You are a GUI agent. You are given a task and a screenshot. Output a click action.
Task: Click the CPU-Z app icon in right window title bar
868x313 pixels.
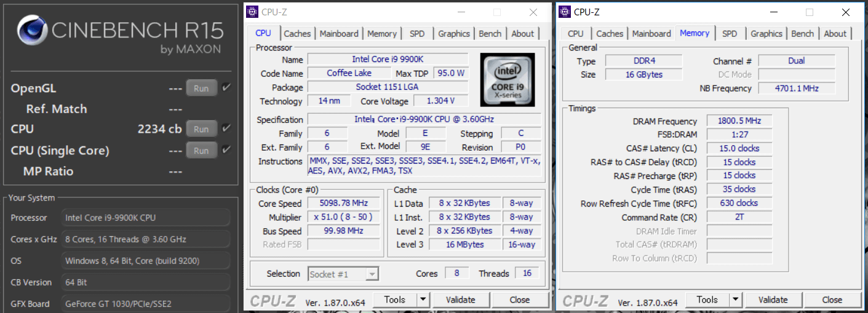[565, 12]
